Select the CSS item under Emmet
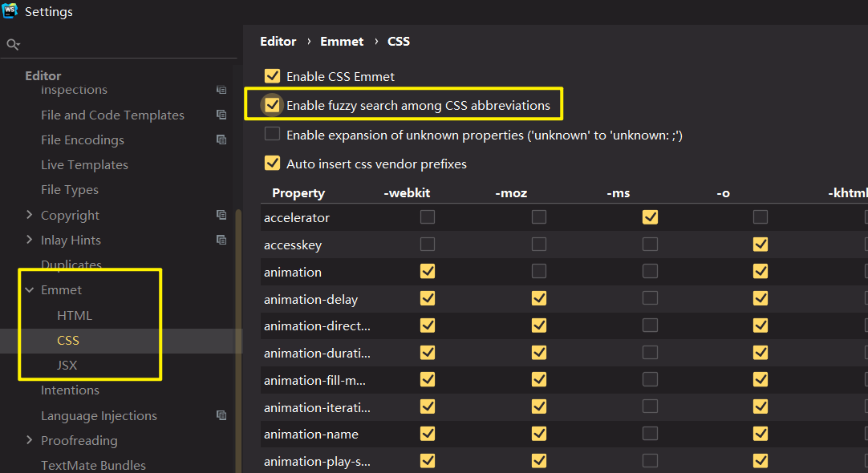The image size is (868, 473). 68,340
